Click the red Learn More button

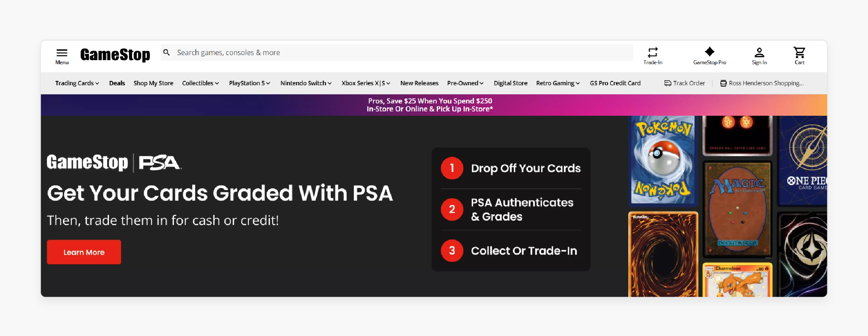pos(84,252)
